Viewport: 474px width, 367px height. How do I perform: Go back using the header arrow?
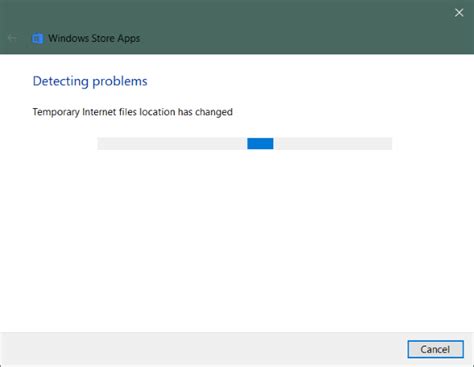coord(12,38)
